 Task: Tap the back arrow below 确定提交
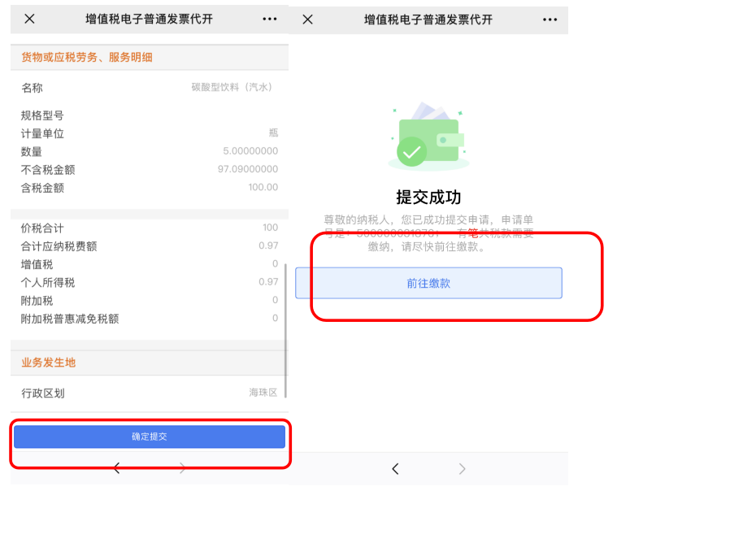117,468
